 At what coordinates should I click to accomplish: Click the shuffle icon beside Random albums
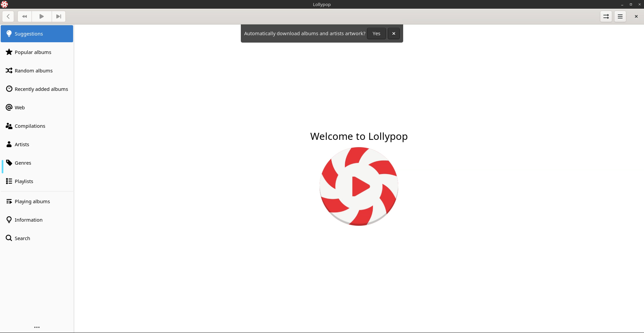pos(9,70)
